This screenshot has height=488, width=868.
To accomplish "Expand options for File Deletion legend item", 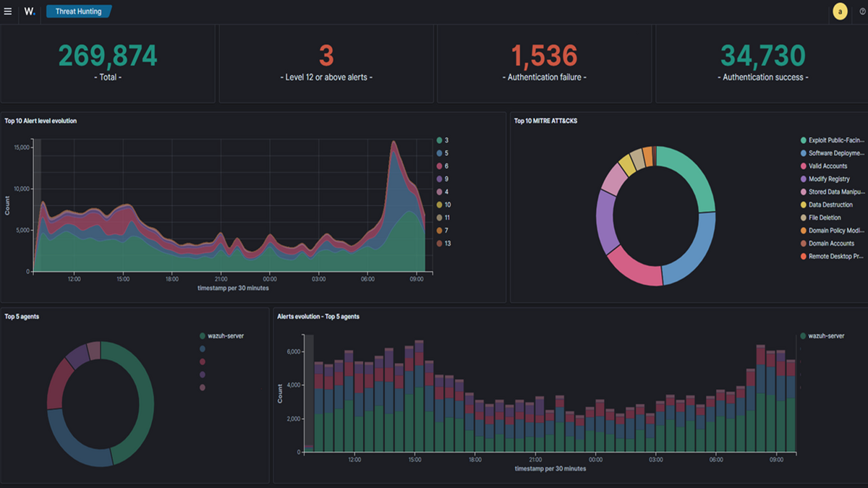I will click(x=825, y=218).
